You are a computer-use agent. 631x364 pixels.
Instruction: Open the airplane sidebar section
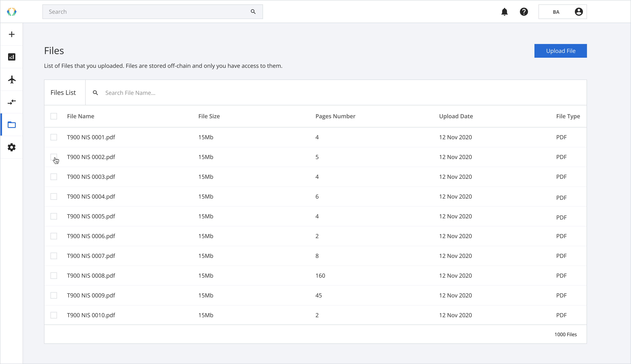click(12, 79)
